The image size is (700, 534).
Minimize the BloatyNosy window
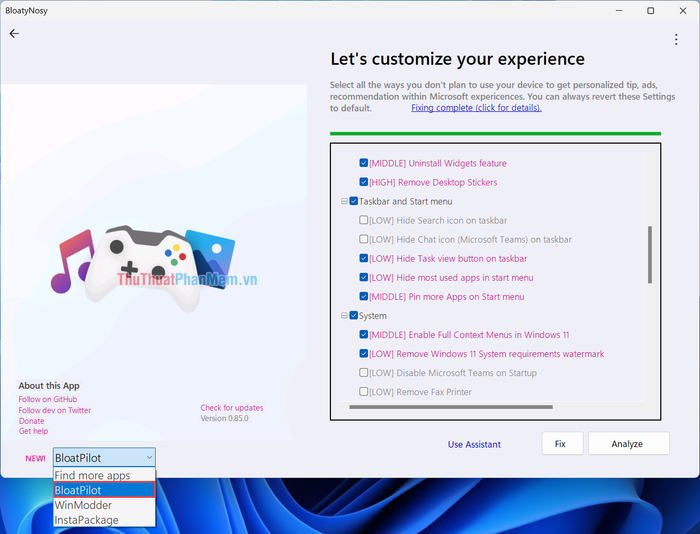coord(619,11)
